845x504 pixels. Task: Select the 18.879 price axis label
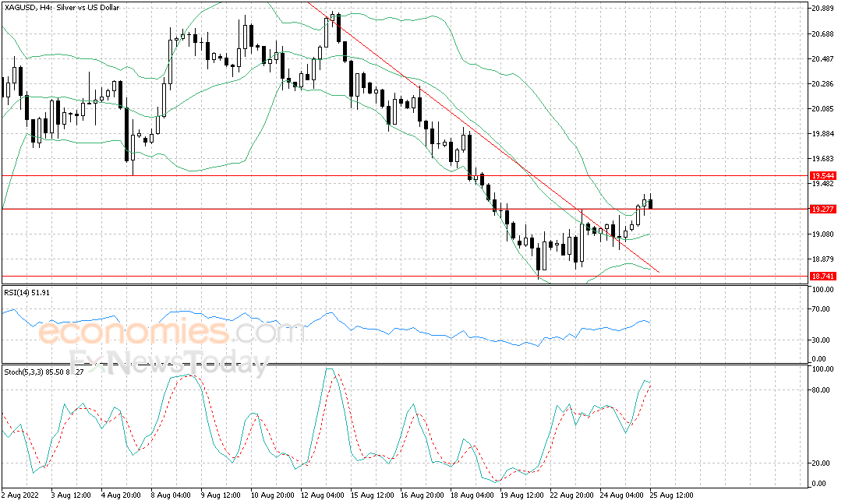(x=823, y=259)
